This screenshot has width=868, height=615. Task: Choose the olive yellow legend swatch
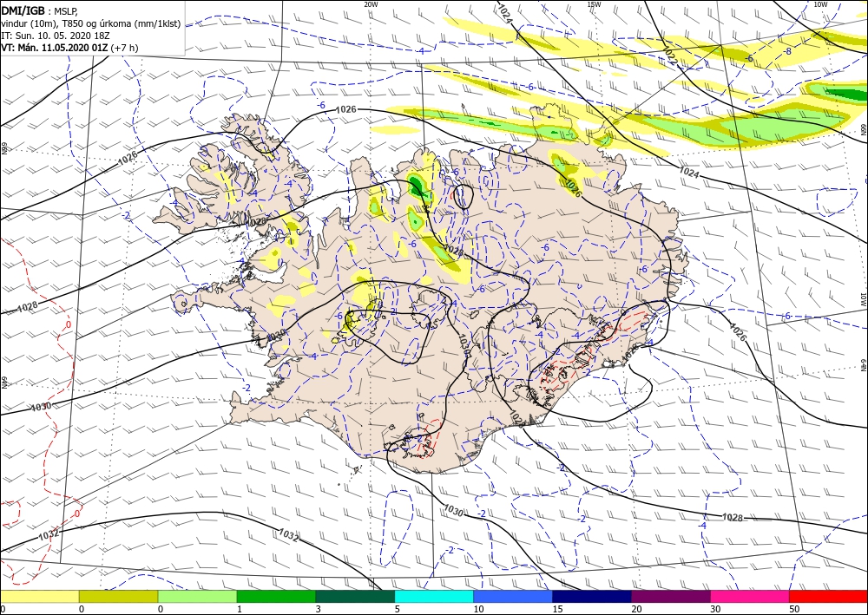point(118,596)
